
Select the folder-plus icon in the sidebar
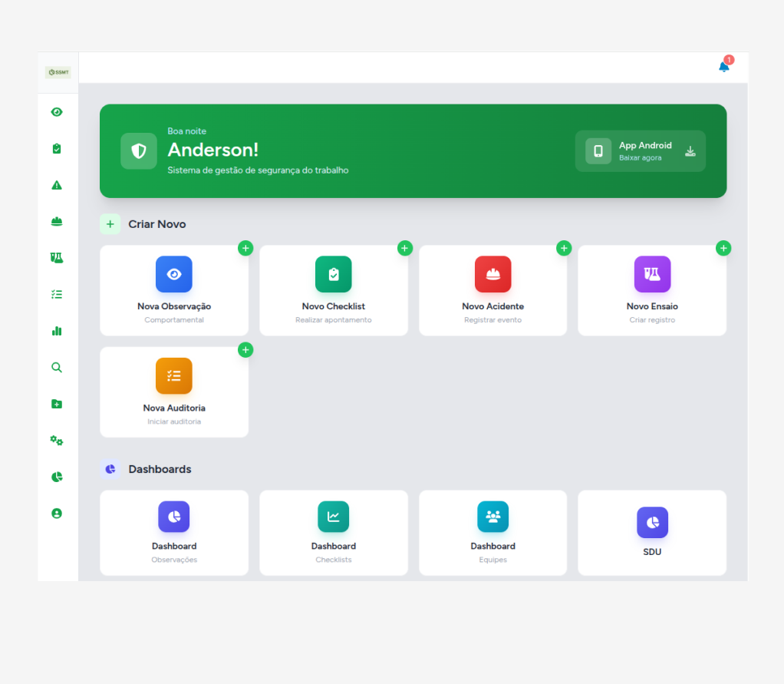57,405
